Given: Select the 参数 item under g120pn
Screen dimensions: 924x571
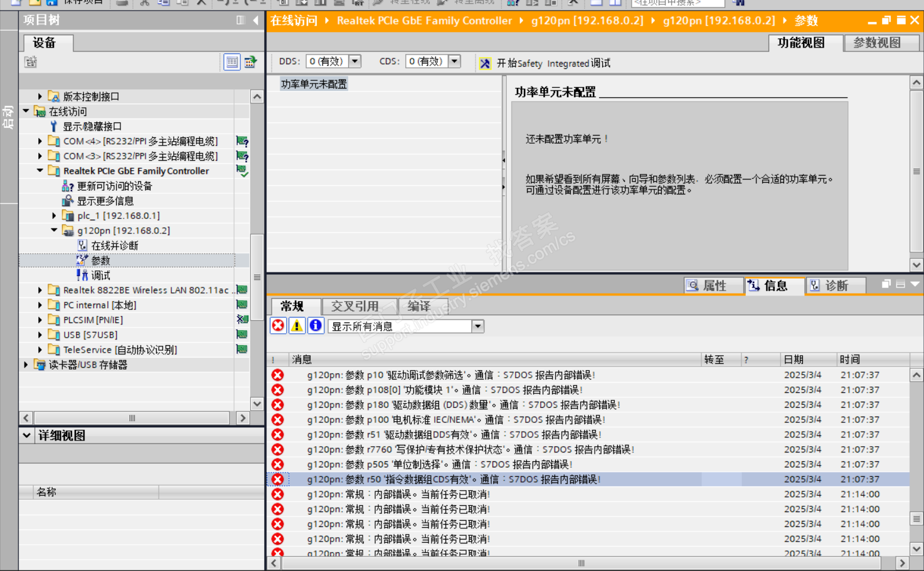Looking at the screenshot, I should click(100, 260).
